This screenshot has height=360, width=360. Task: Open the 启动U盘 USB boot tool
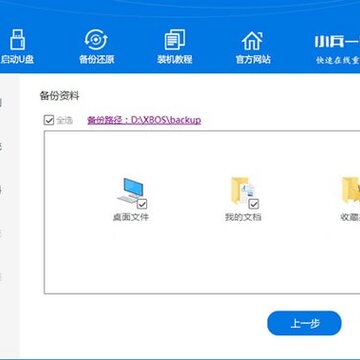point(17,47)
